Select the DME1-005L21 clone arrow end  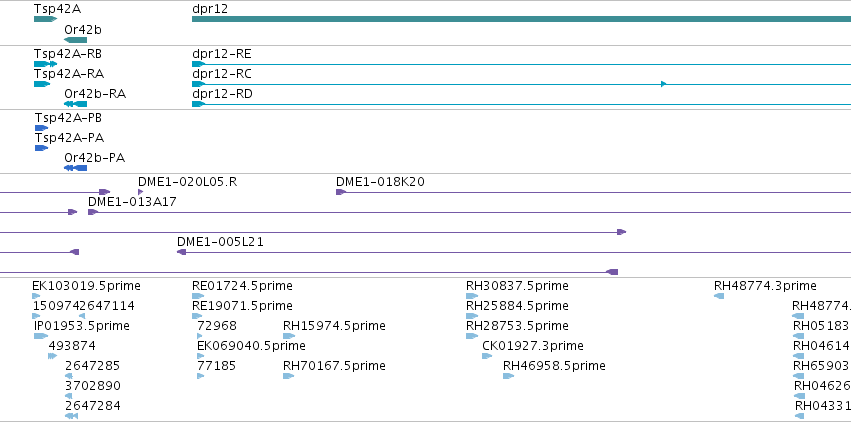point(182,252)
